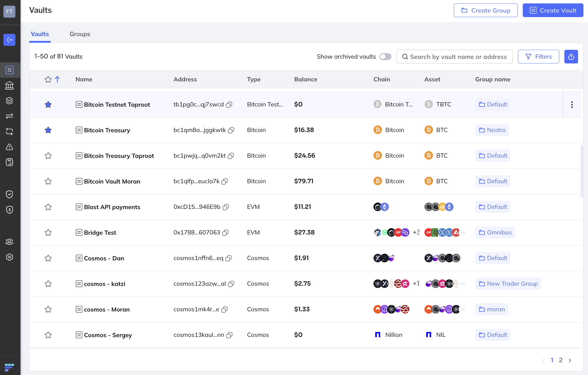Click the stacked layers sidebar icon
Screen dimensions: 588x375
pyautogui.click(x=9, y=101)
